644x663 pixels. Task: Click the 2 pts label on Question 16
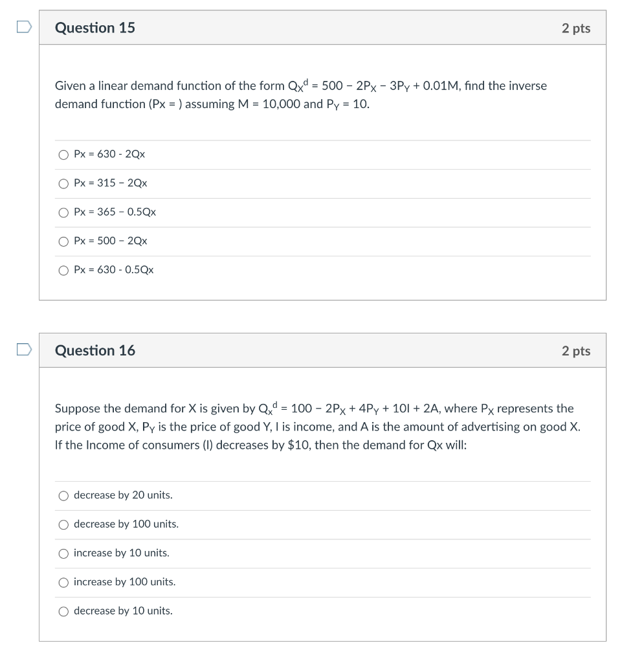click(576, 350)
